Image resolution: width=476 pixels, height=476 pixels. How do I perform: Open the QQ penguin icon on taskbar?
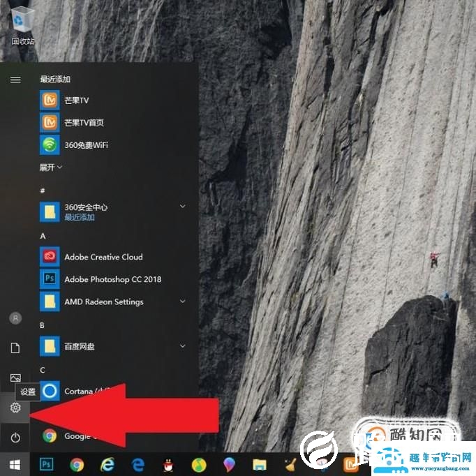pyautogui.click(x=168, y=463)
